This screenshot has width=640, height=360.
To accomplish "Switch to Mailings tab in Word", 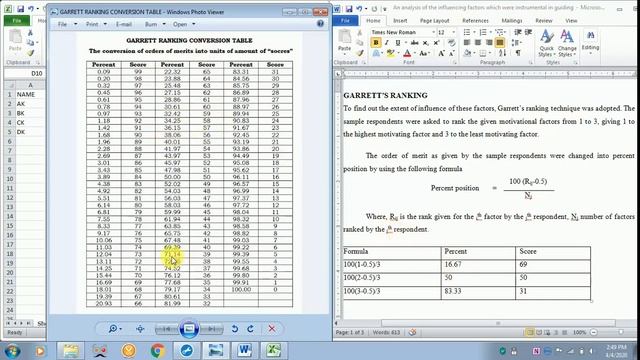I will click(x=511, y=20).
